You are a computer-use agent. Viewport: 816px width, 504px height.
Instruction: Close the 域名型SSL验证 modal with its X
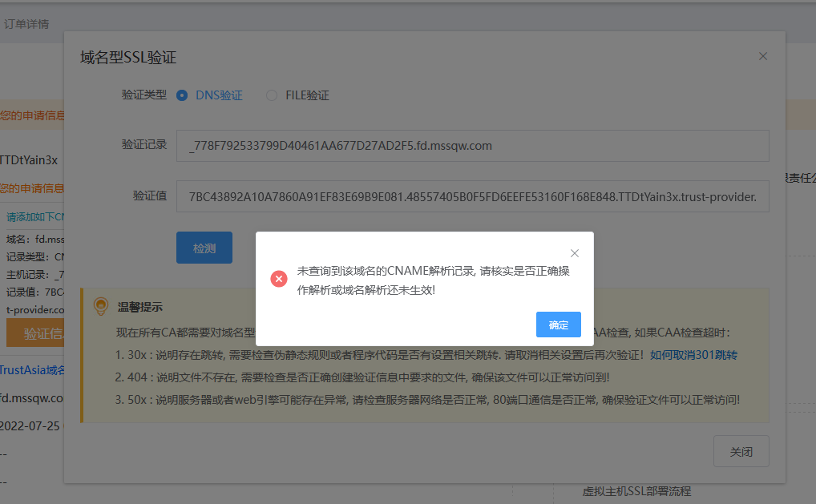(x=762, y=56)
